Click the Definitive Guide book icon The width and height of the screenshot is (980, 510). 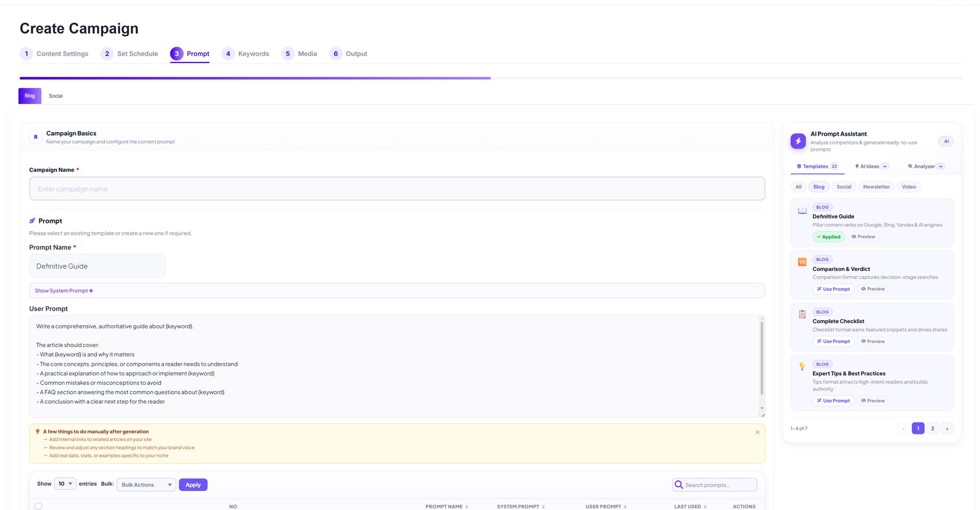pos(802,211)
